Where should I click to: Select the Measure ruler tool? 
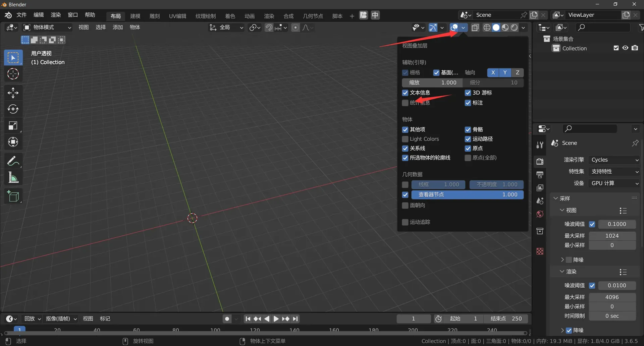pos(13,178)
